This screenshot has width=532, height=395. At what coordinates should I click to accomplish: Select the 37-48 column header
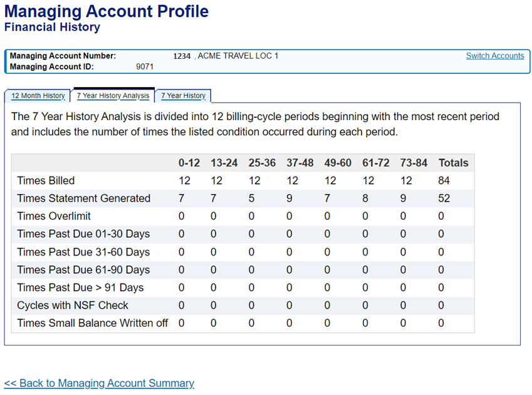[x=300, y=163]
